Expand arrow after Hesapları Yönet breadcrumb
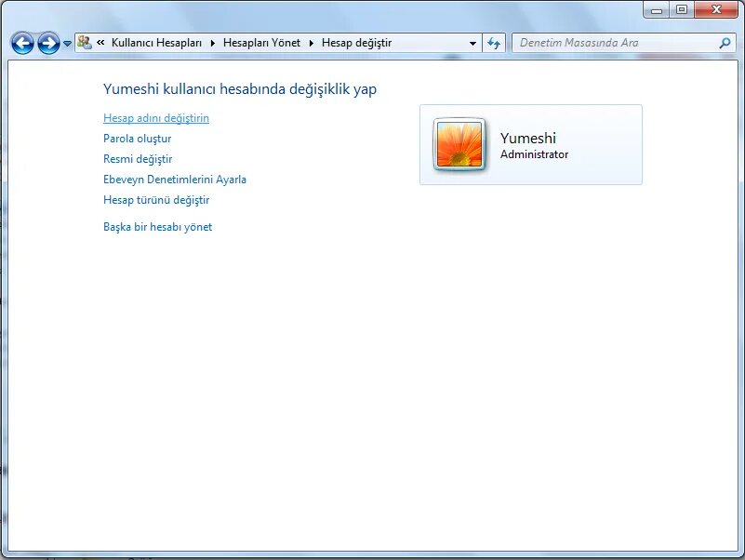The width and height of the screenshot is (745, 560). [x=312, y=44]
